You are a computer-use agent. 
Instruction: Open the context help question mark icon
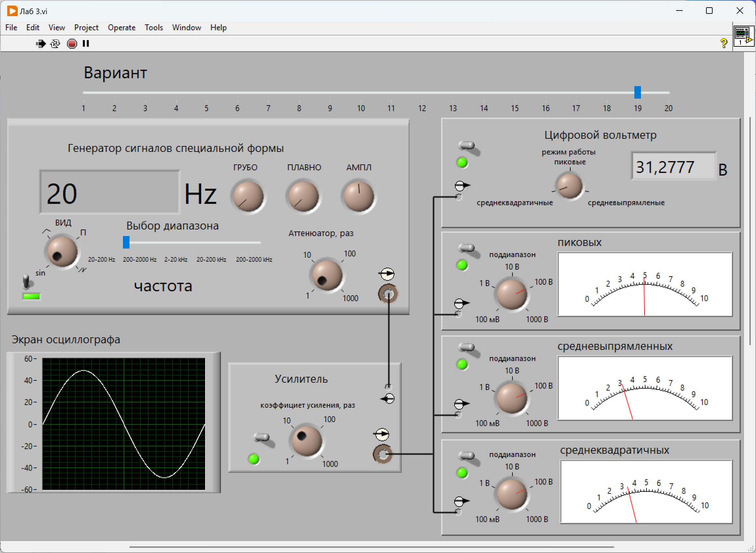click(723, 43)
